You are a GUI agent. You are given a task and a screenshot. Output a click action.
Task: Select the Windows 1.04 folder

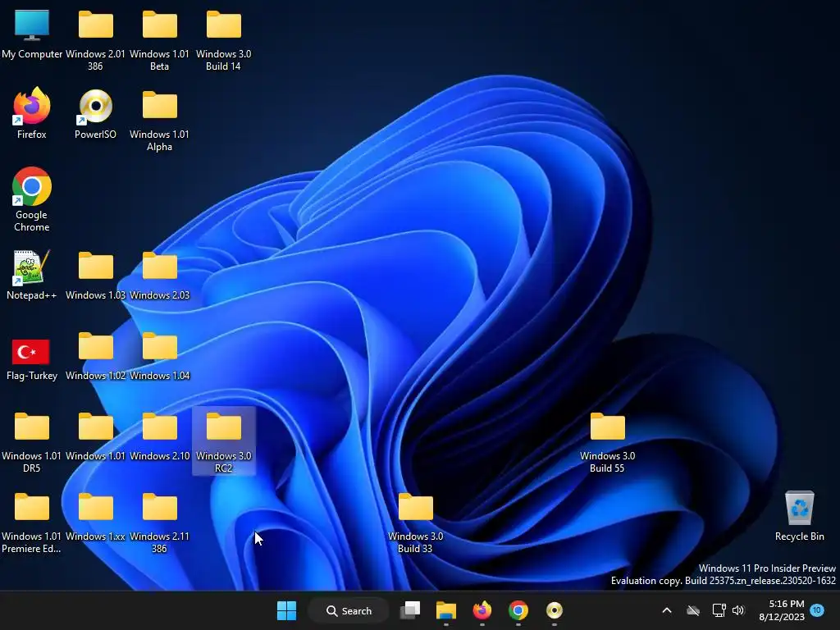click(160, 356)
